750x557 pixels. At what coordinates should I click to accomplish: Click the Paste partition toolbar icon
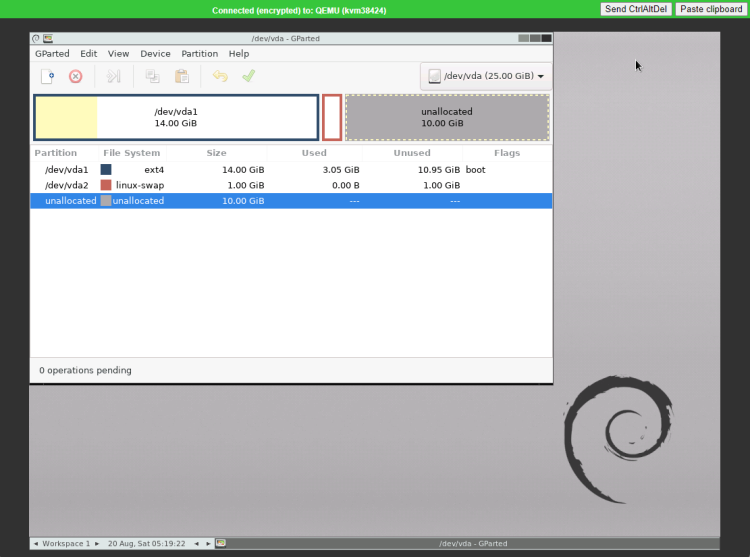[x=182, y=76]
